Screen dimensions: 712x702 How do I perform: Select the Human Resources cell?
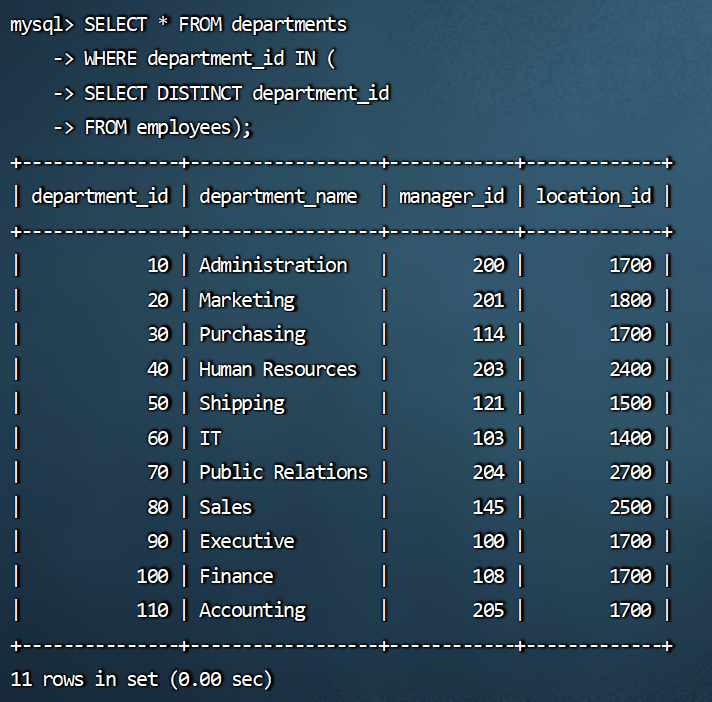(278, 369)
